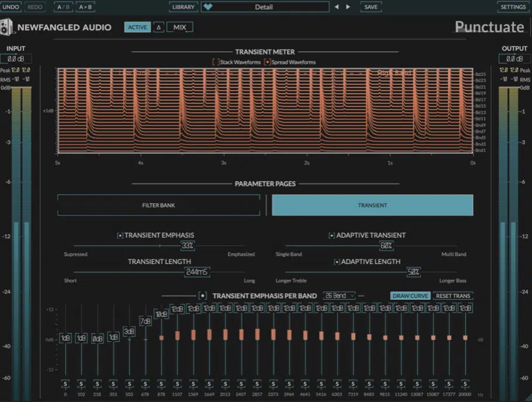Click the 12dB fader of 20000 Hz band
532x402 pixels.
tap(465, 309)
